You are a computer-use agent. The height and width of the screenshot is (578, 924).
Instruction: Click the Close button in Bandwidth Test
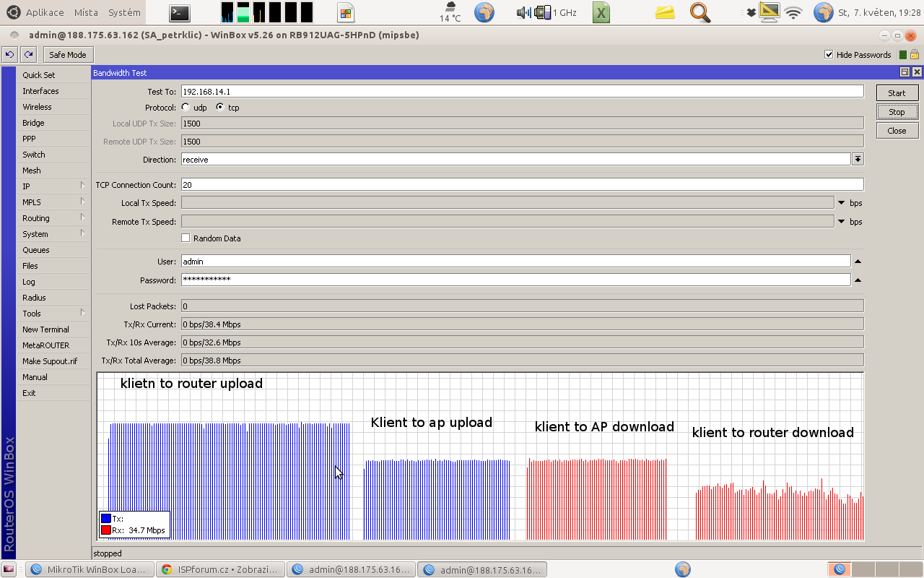pos(897,131)
